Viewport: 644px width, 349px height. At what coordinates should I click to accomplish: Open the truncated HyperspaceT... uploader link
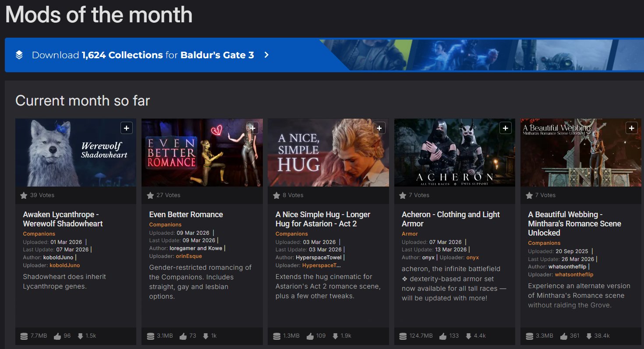click(x=322, y=265)
